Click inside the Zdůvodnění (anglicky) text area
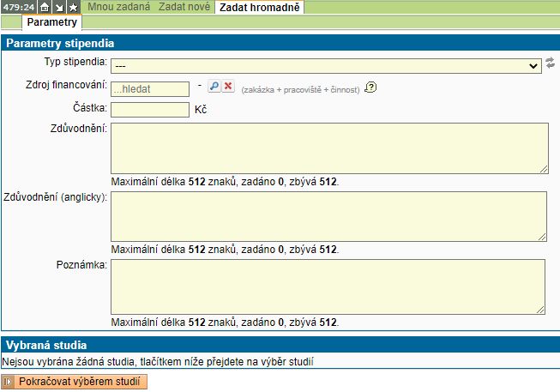560x392 pixels. pos(329,216)
